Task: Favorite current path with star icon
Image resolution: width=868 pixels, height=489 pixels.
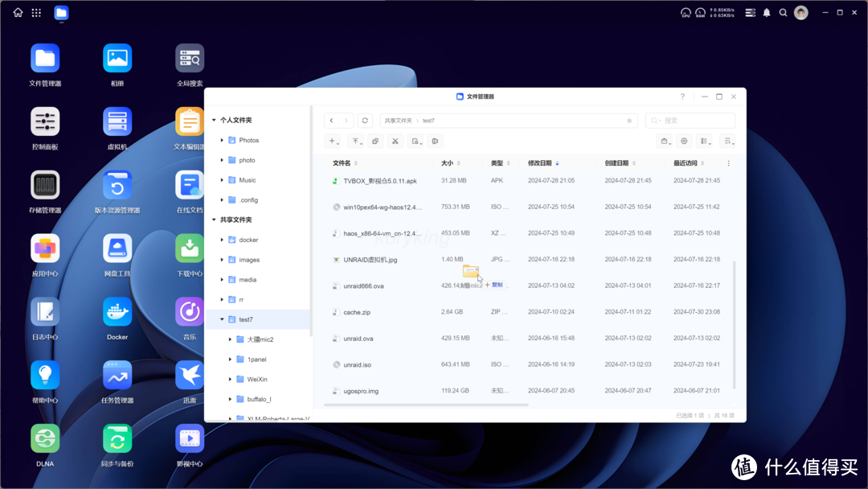Action: (x=629, y=121)
